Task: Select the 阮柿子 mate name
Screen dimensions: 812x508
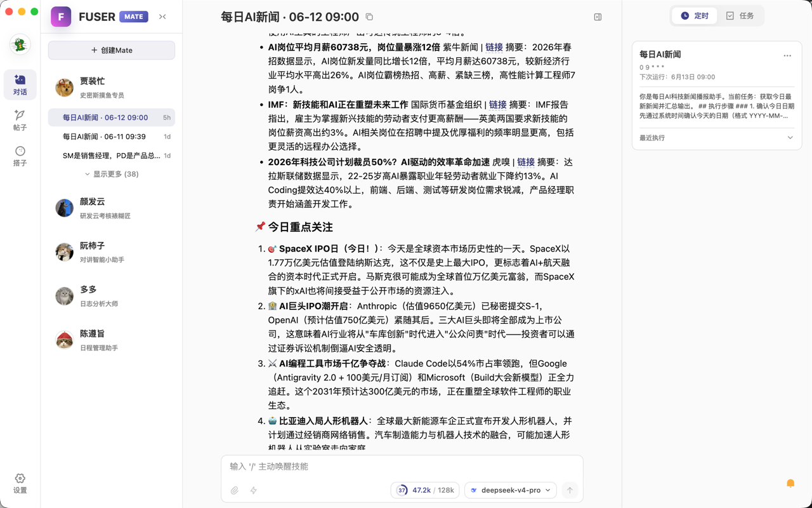Action: pyautogui.click(x=93, y=246)
